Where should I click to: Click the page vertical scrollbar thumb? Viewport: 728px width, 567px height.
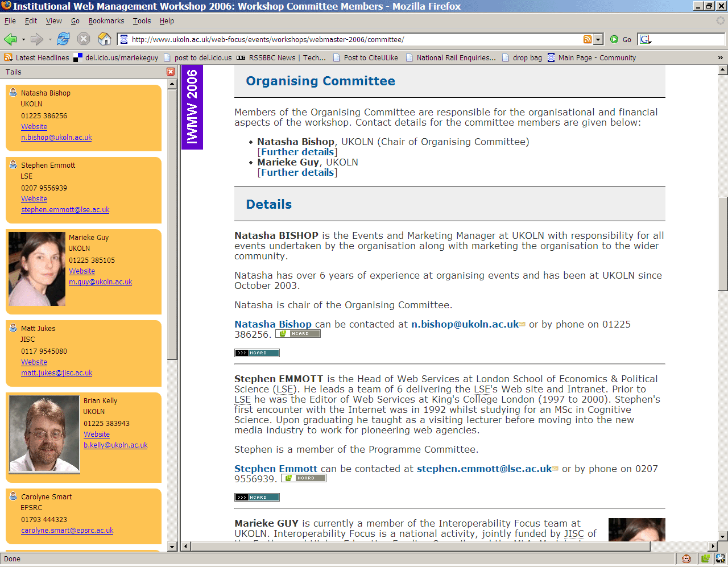coord(723,244)
